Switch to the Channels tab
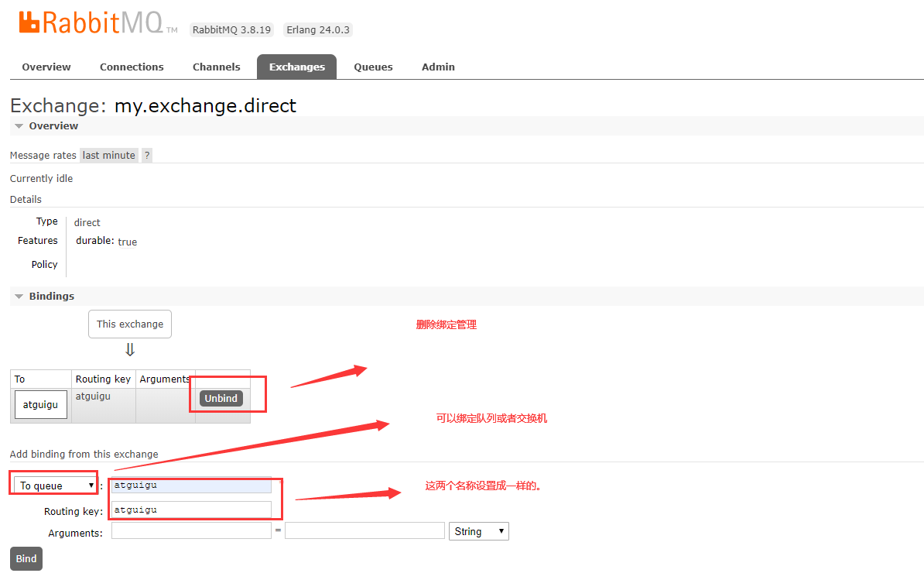The image size is (924, 580). [x=216, y=67]
